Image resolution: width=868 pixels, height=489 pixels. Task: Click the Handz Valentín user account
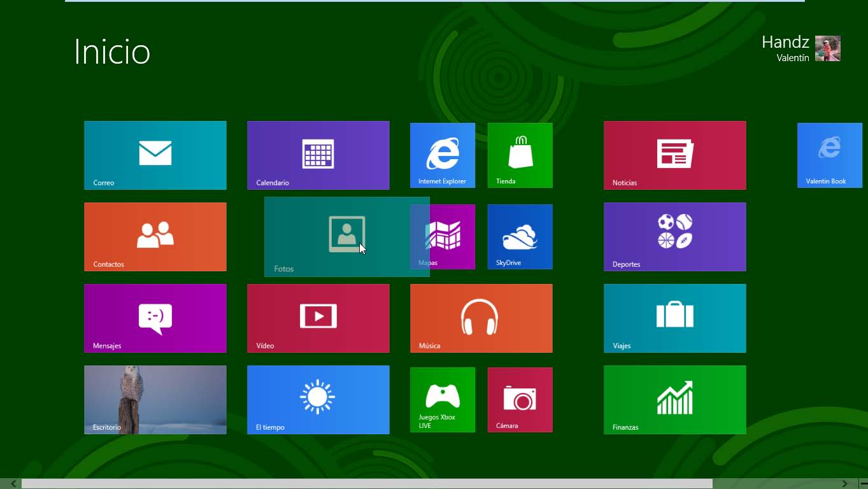[x=800, y=48]
